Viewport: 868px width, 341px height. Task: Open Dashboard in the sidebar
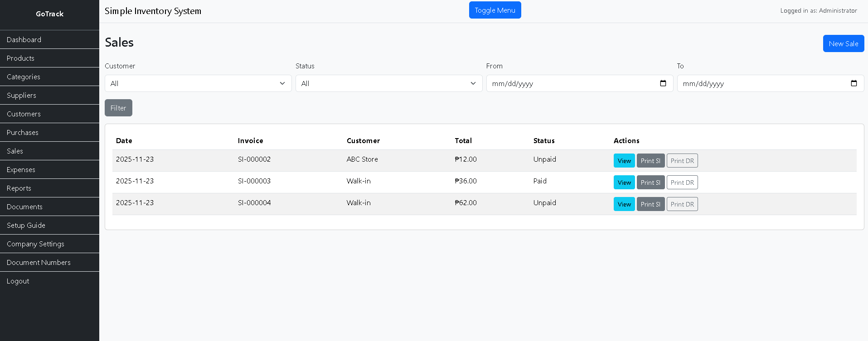[x=49, y=39]
